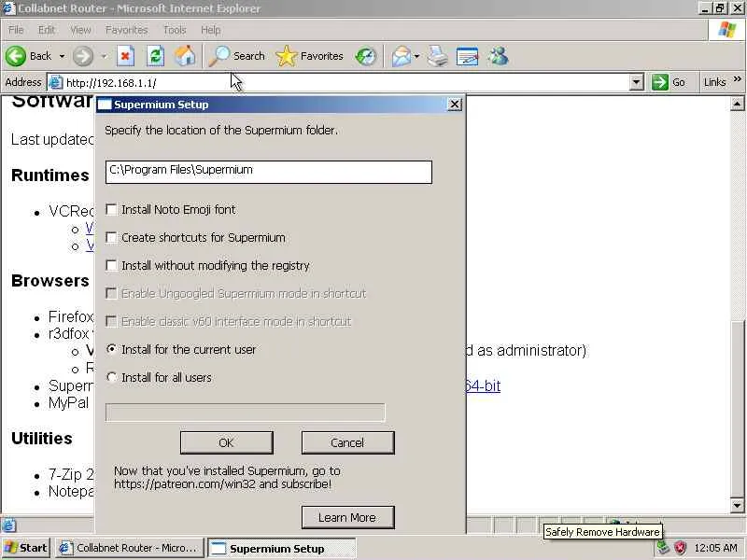Open the Back button history dropdown arrow

[x=62, y=56]
